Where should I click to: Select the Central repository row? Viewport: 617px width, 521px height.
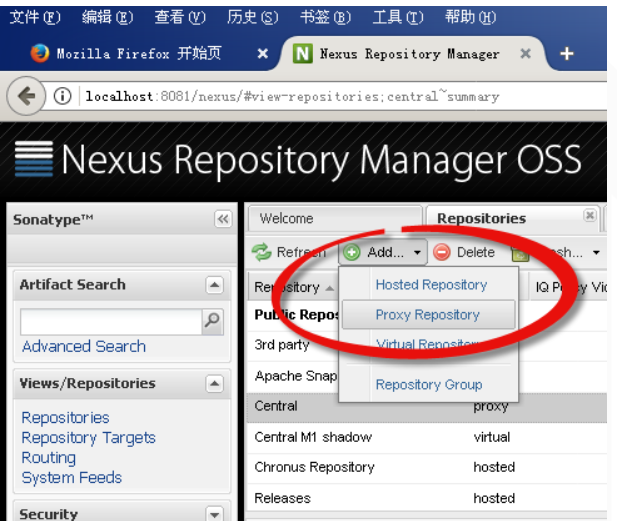click(x=427, y=406)
